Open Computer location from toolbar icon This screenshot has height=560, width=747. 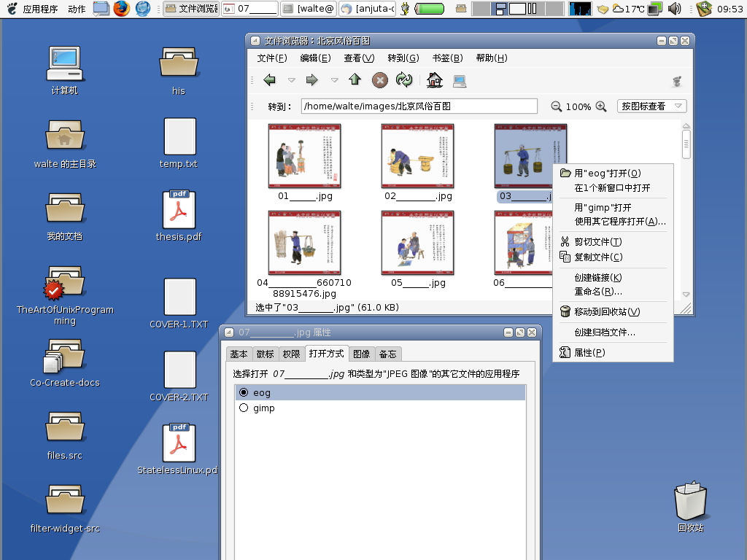pos(460,80)
